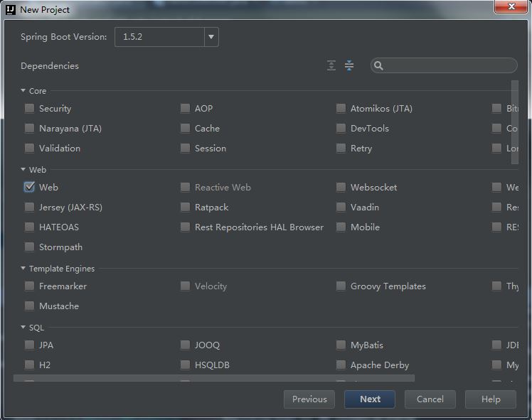Enable Narayana (JTA) checkbox
Viewport: 532px width, 420px height.
click(x=30, y=128)
